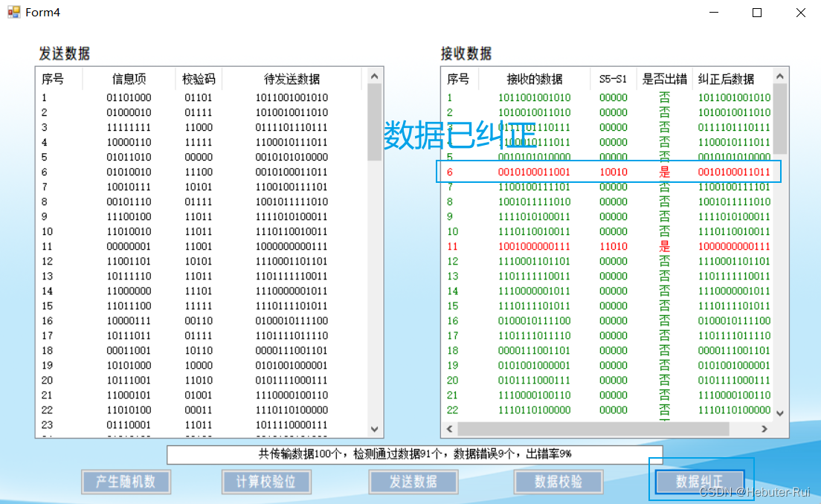This screenshot has width=821, height=504.
Task: Click the 发送数据 vertical scrollbar thumb
Action: pos(374,122)
